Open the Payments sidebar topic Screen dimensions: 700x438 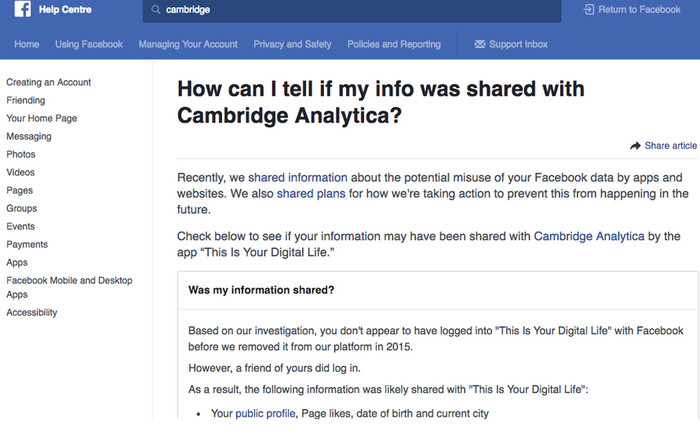tap(27, 245)
